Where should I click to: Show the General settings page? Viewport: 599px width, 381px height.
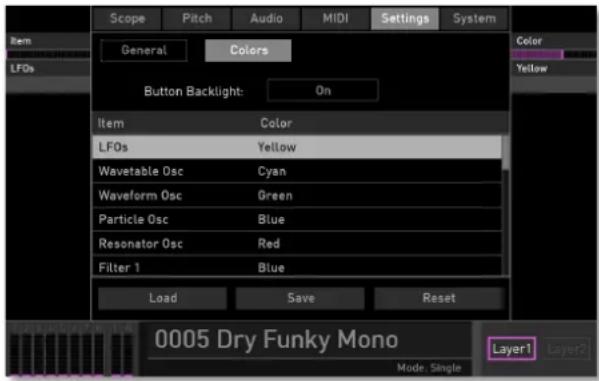(x=144, y=50)
